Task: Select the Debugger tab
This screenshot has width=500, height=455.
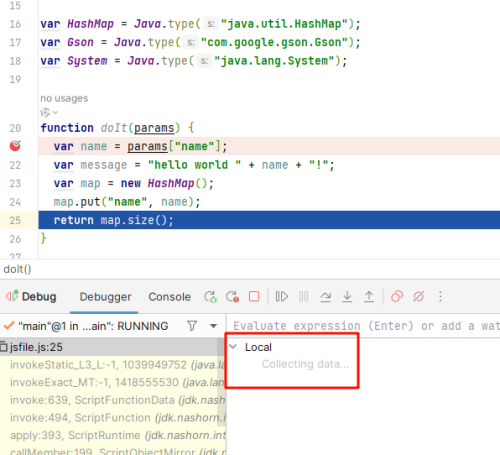Action: (x=105, y=297)
